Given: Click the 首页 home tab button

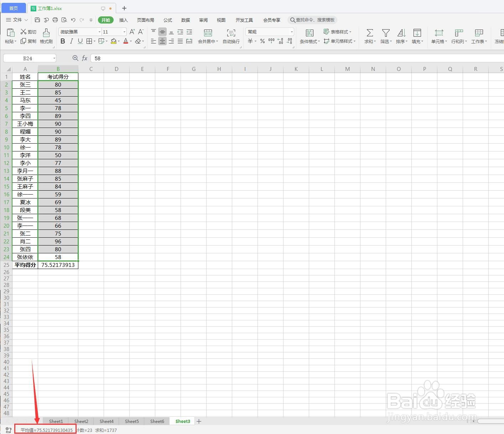Looking at the screenshot, I should coord(13,8).
